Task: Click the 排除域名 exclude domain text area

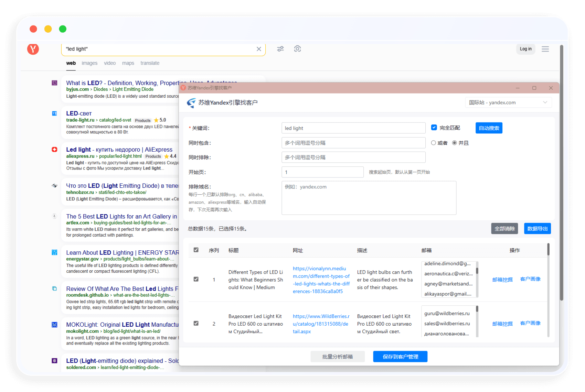Action: (x=369, y=198)
